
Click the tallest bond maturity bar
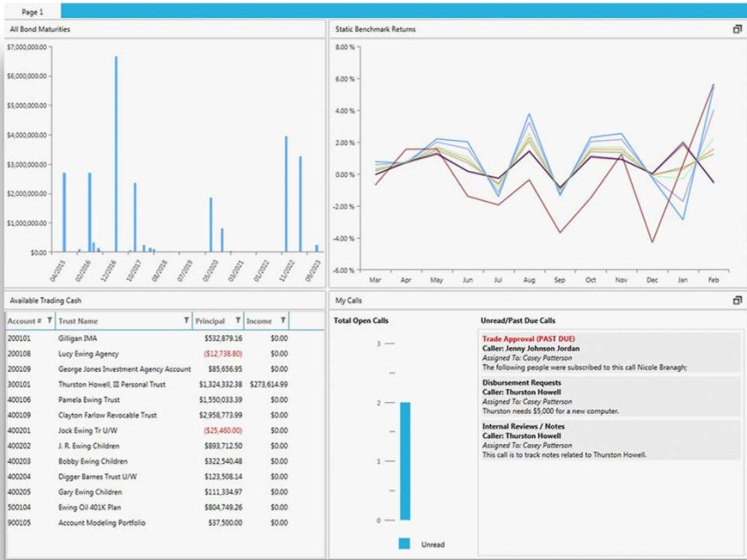tap(116, 154)
